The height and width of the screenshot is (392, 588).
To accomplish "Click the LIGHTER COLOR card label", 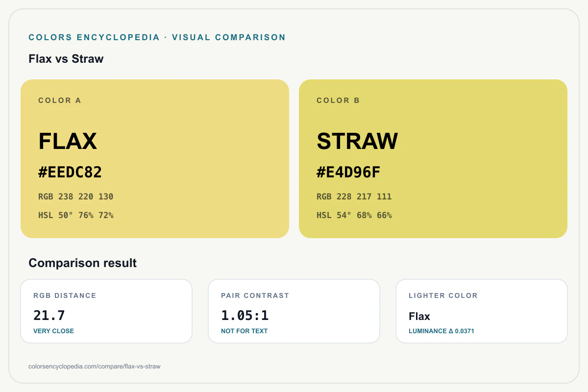I will [x=443, y=295].
